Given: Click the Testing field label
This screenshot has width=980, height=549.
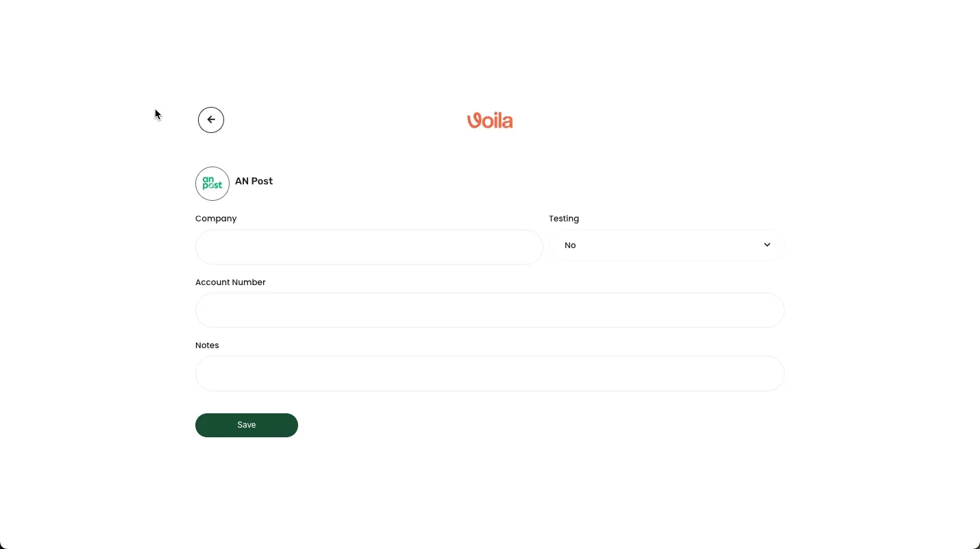Looking at the screenshot, I should (x=564, y=219).
